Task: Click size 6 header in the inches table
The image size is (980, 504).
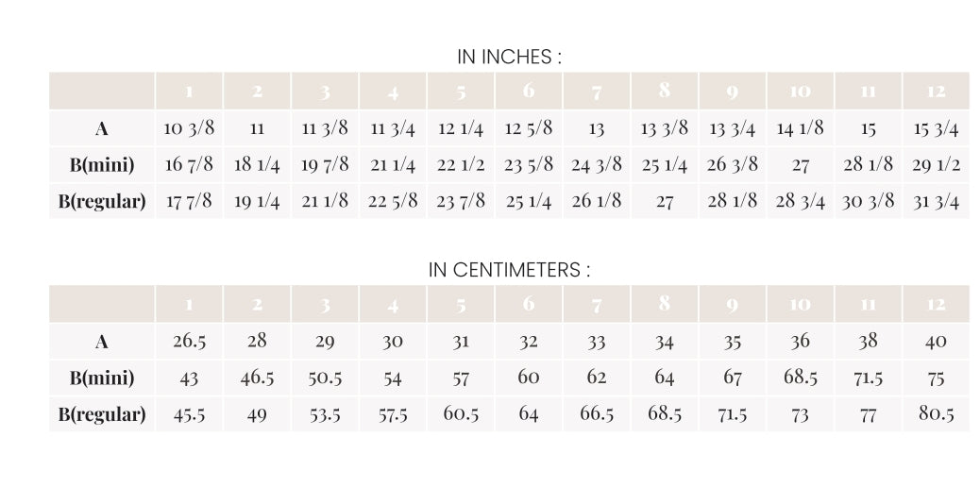Action: (529, 92)
